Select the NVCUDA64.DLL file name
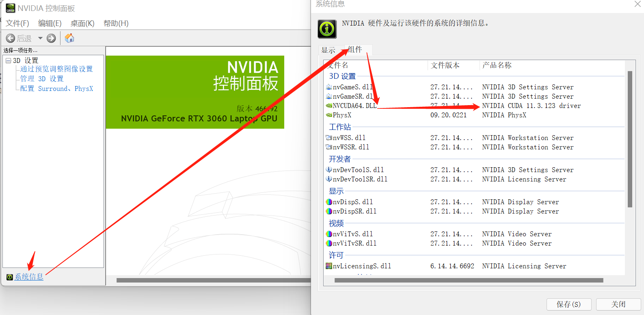Image resolution: width=644 pixels, height=315 pixels. click(x=354, y=106)
